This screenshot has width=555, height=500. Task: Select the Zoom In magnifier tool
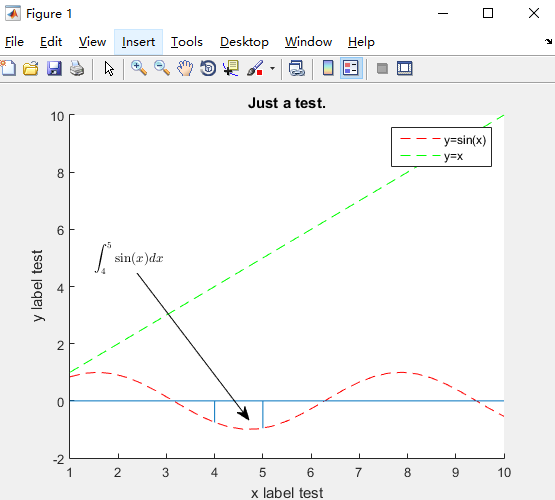coord(139,68)
